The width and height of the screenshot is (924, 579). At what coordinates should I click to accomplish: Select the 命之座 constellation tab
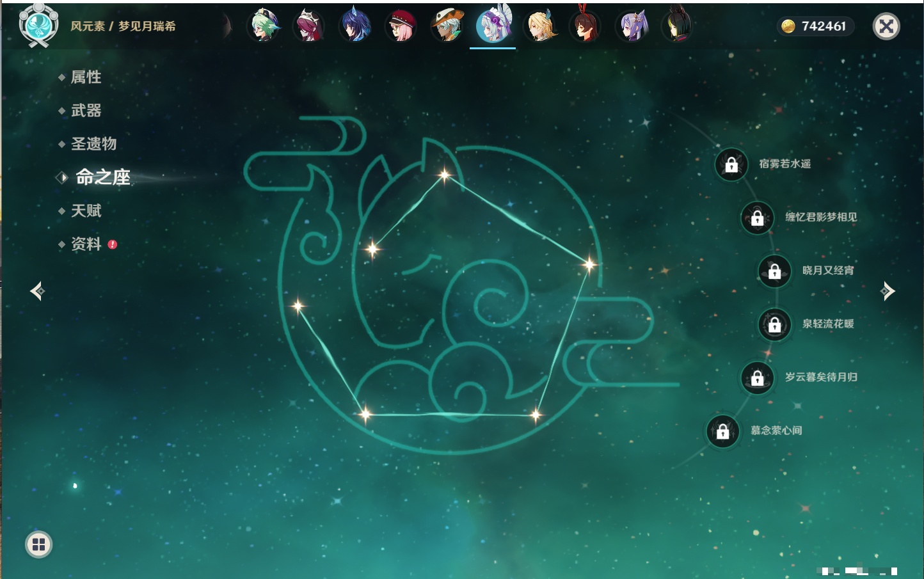102,177
